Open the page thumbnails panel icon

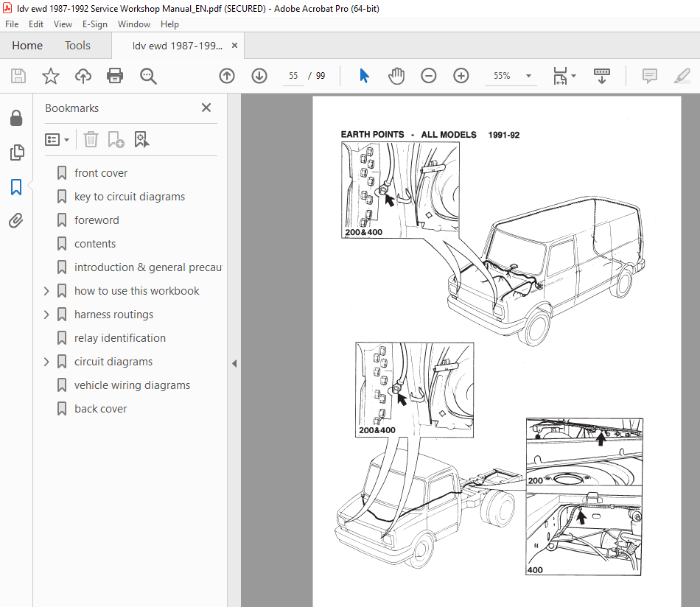pyautogui.click(x=16, y=152)
